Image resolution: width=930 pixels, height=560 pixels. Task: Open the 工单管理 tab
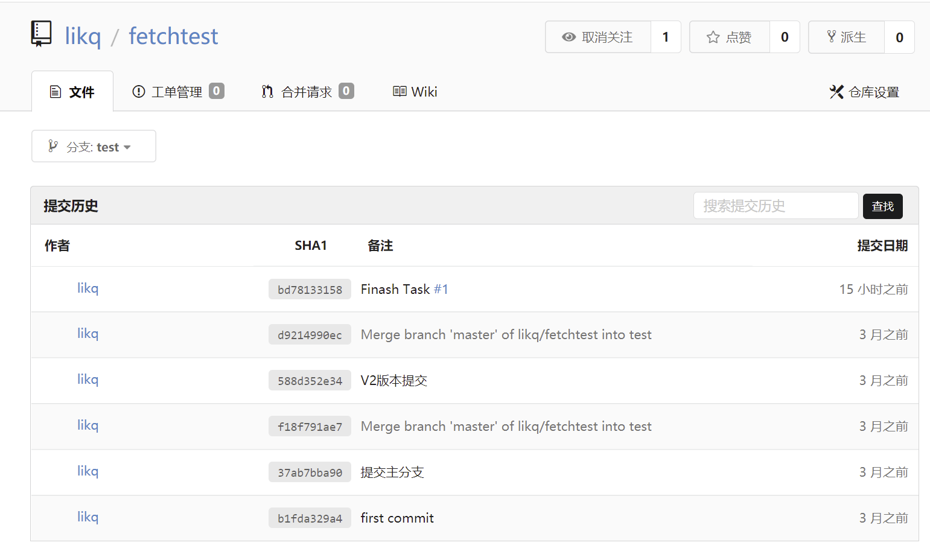point(177,92)
